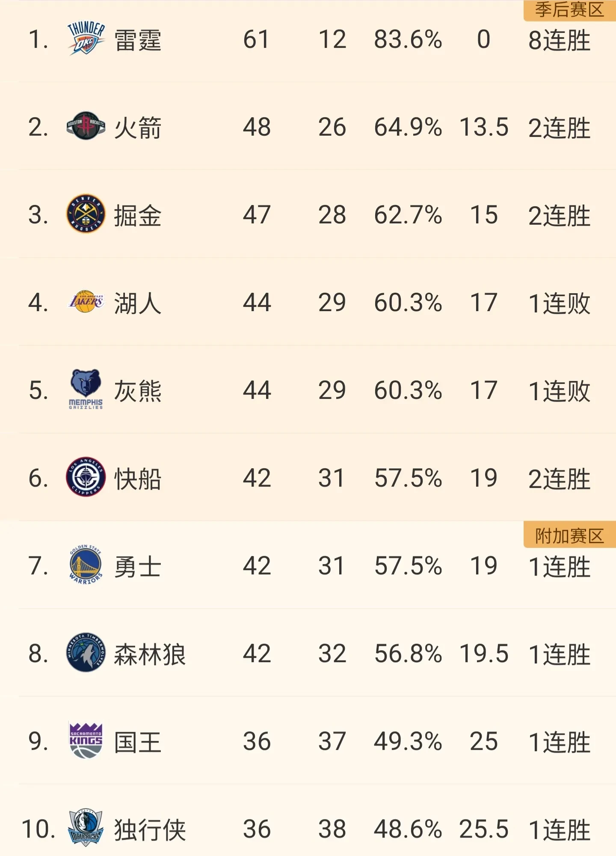Tap the 湖人 team name
Image resolution: width=616 pixels, height=856 pixels.
(138, 303)
